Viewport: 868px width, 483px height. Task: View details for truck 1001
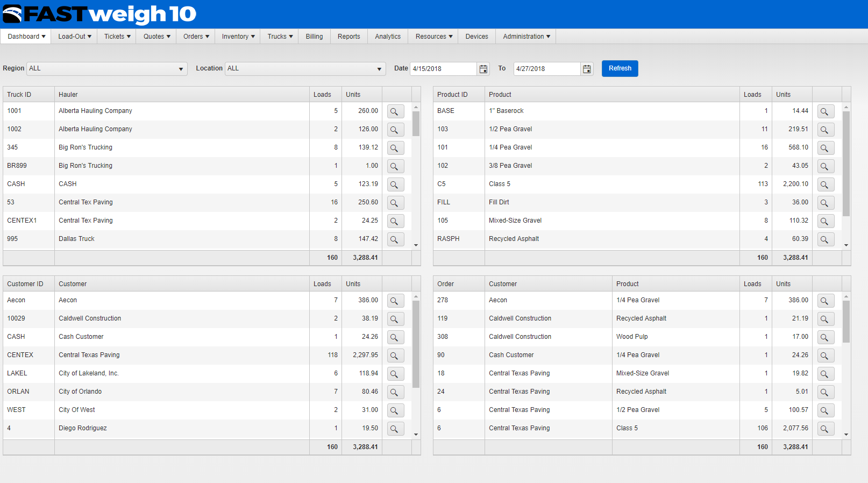395,111
